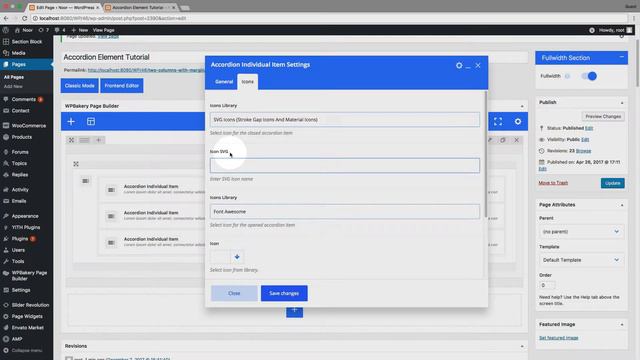Open Appearance in the sidebar
Viewport: 640px width, 360px height.
26,216
